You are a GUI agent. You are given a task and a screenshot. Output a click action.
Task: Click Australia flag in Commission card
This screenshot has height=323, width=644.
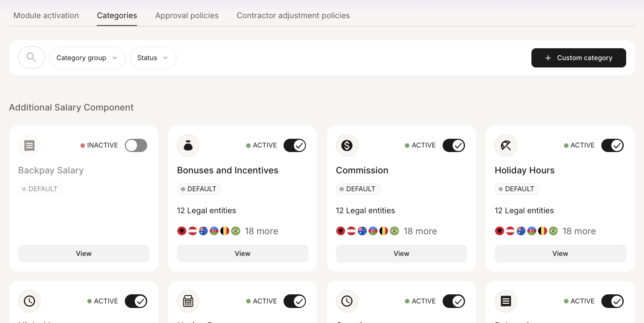tap(362, 231)
